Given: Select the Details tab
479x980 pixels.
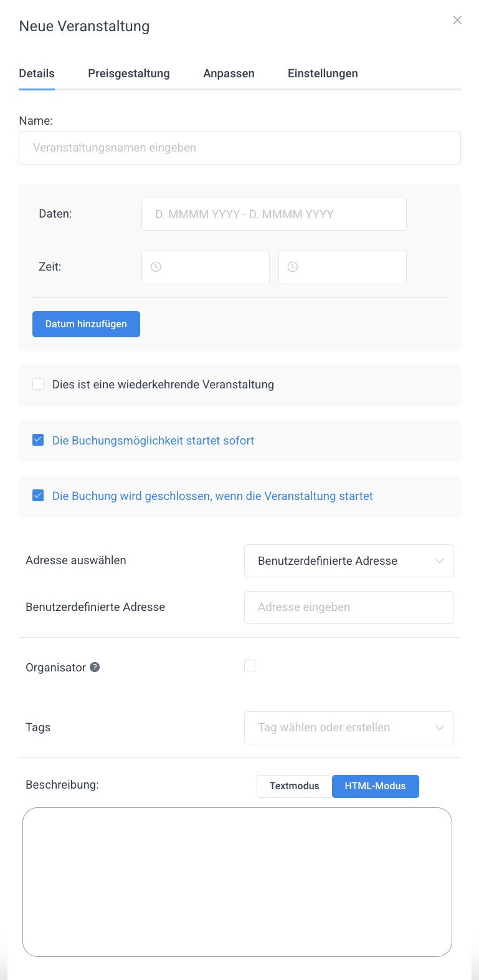Looking at the screenshot, I should (x=37, y=74).
